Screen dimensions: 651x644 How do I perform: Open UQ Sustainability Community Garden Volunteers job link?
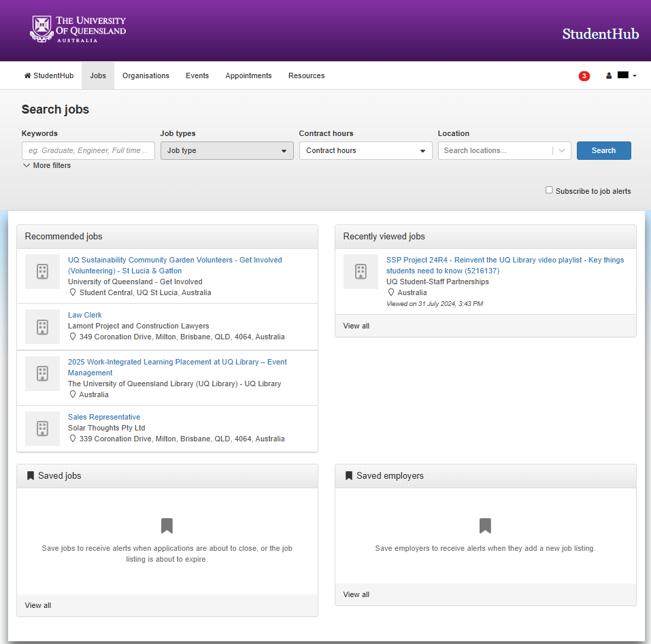(x=175, y=265)
